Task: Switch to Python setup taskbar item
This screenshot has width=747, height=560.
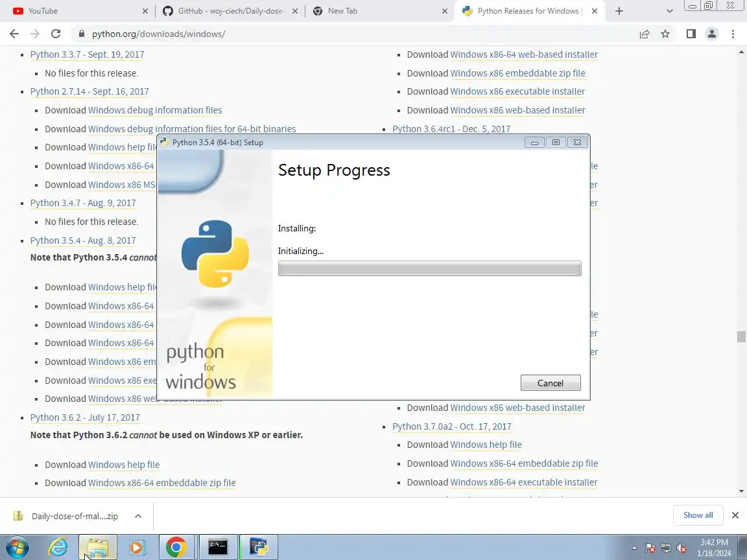Action: point(259,547)
